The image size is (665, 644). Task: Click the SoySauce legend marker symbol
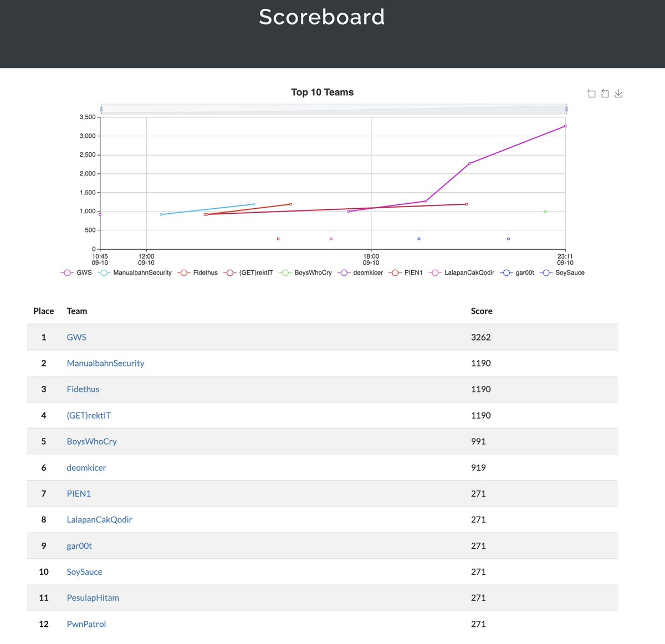coord(546,272)
